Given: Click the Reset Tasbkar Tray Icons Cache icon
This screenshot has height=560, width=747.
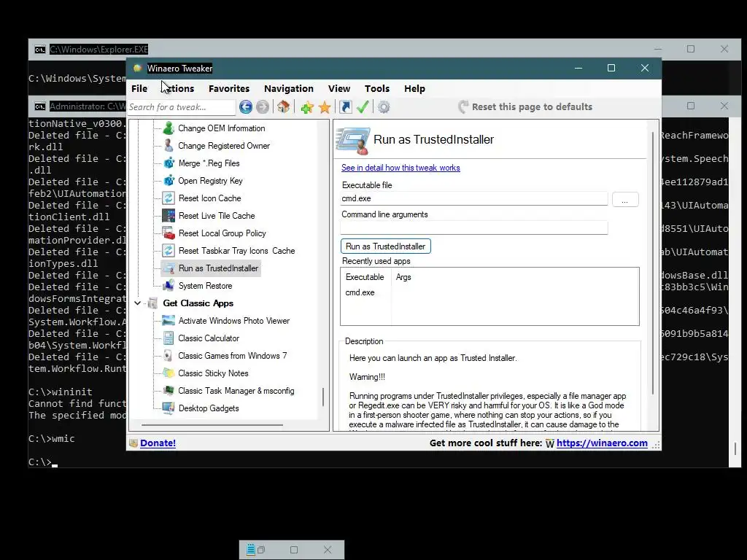Looking at the screenshot, I should coord(169,251).
